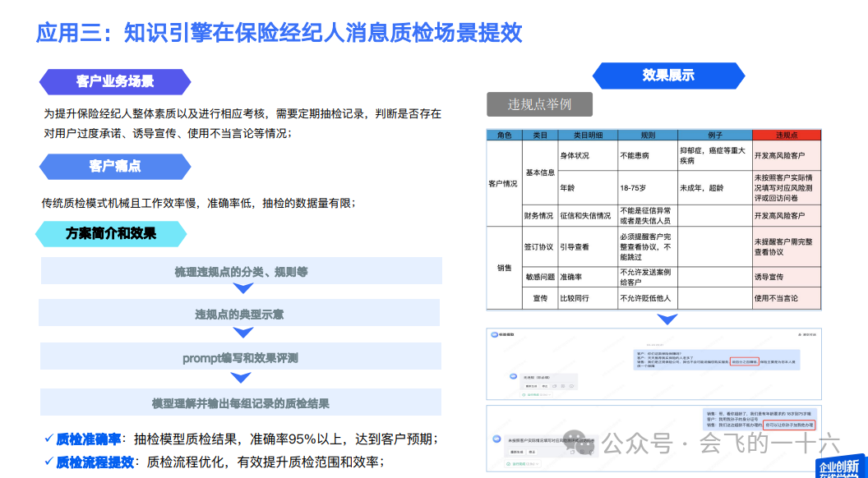Click the 方案简介和效果 banner
This screenshot has width=868, height=478.
pos(111,233)
